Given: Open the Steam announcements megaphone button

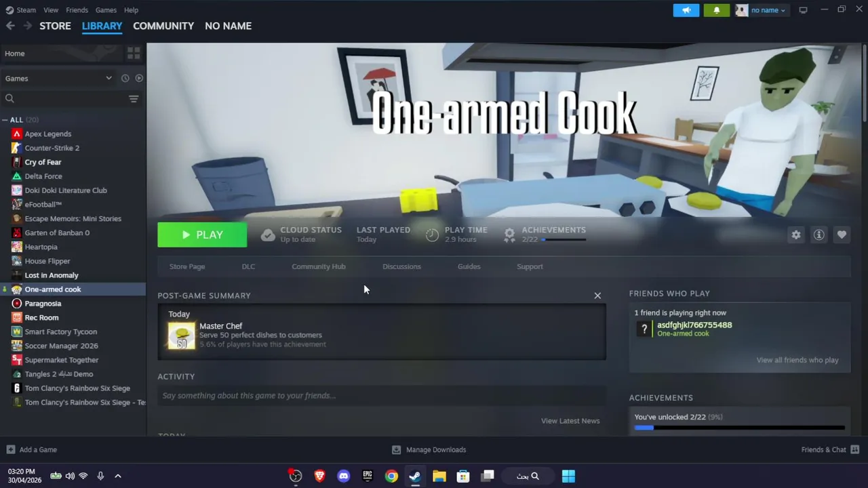Looking at the screenshot, I should tap(686, 10).
